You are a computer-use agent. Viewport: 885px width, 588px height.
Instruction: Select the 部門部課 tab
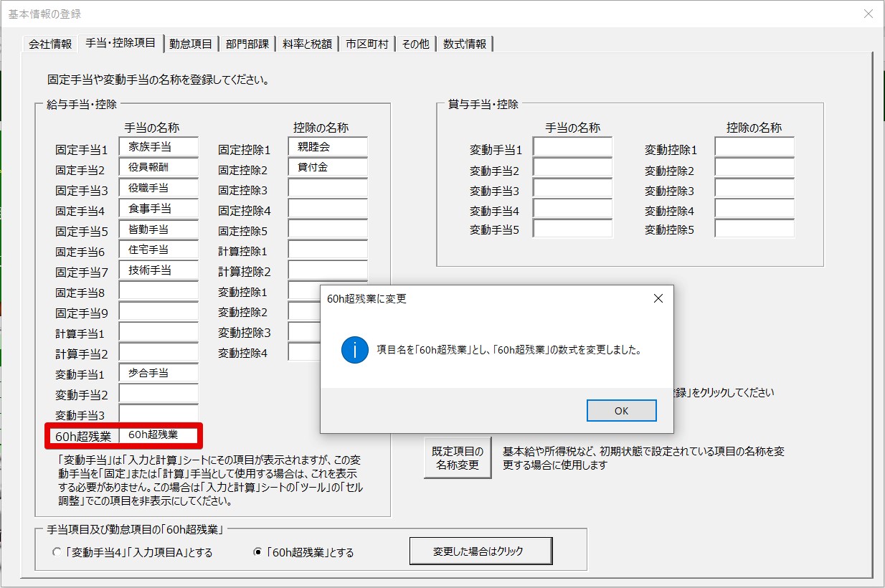(x=247, y=44)
